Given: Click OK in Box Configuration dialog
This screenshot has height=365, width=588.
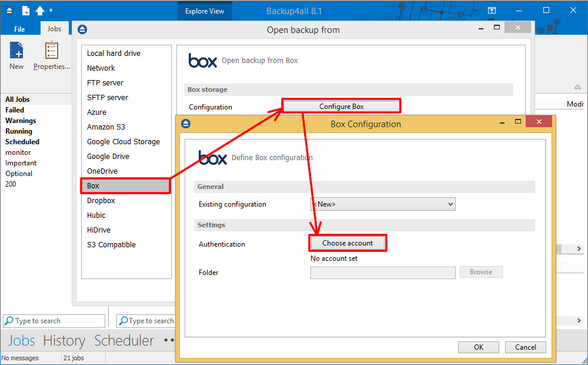Looking at the screenshot, I should [479, 347].
